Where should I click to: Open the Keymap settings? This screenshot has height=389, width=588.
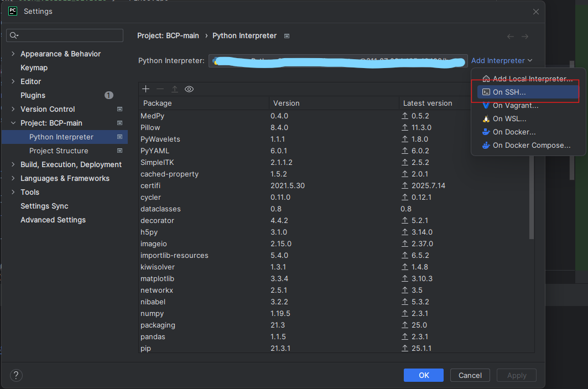[34, 68]
